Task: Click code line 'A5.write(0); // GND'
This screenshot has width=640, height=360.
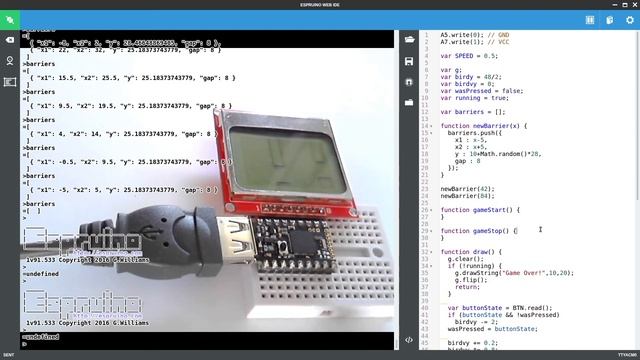Action: [475, 35]
